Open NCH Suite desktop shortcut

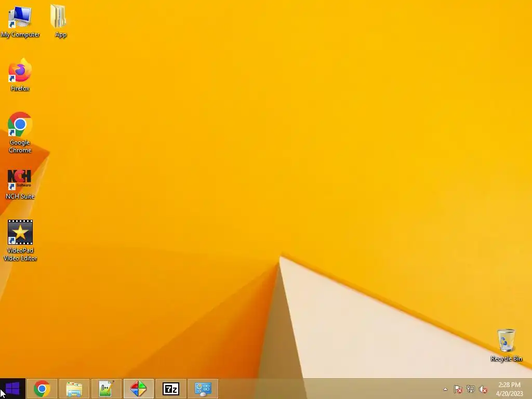[x=20, y=184]
